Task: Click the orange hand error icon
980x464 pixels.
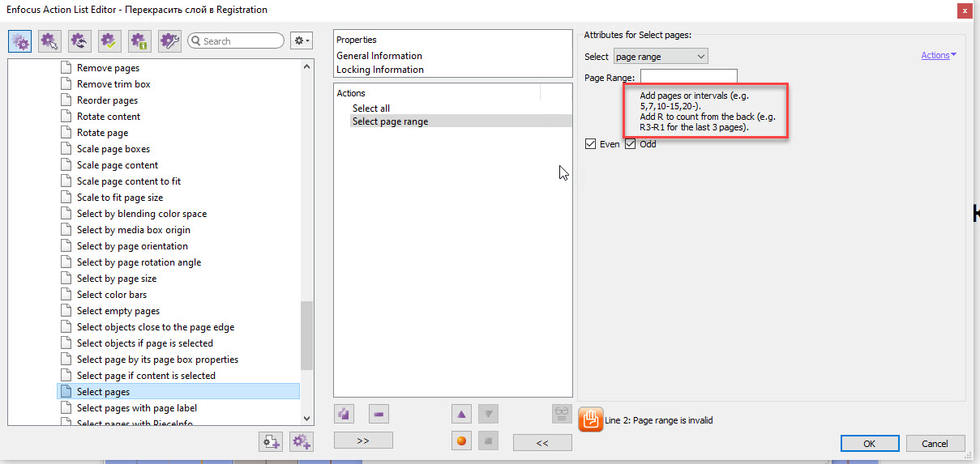Action: click(591, 419)
